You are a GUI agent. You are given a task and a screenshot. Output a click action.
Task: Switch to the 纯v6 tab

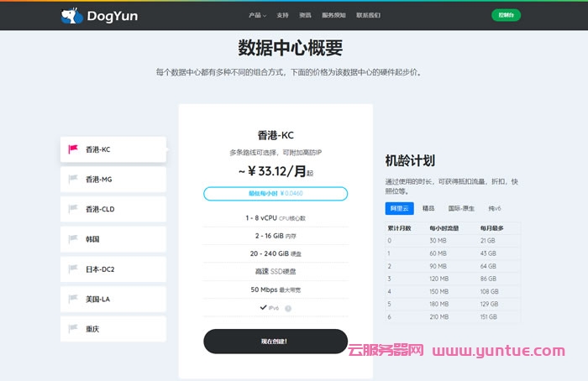click(x=495, y=207)
